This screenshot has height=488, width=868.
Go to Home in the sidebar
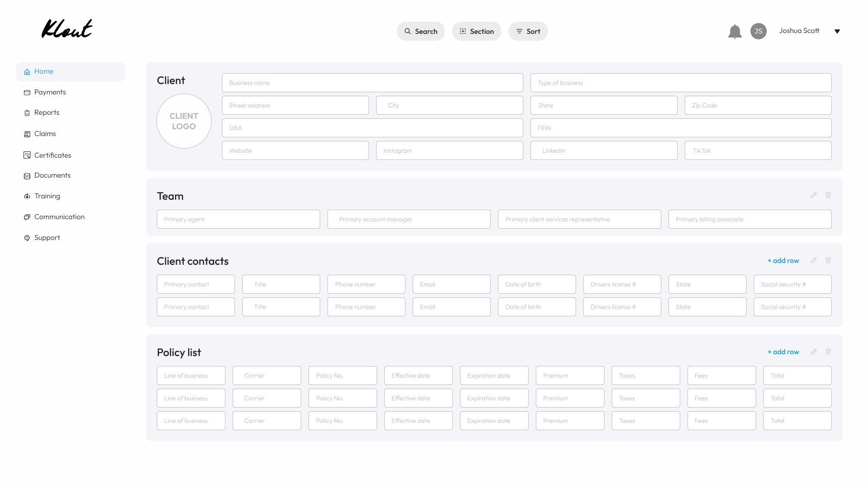pos(71,72)
